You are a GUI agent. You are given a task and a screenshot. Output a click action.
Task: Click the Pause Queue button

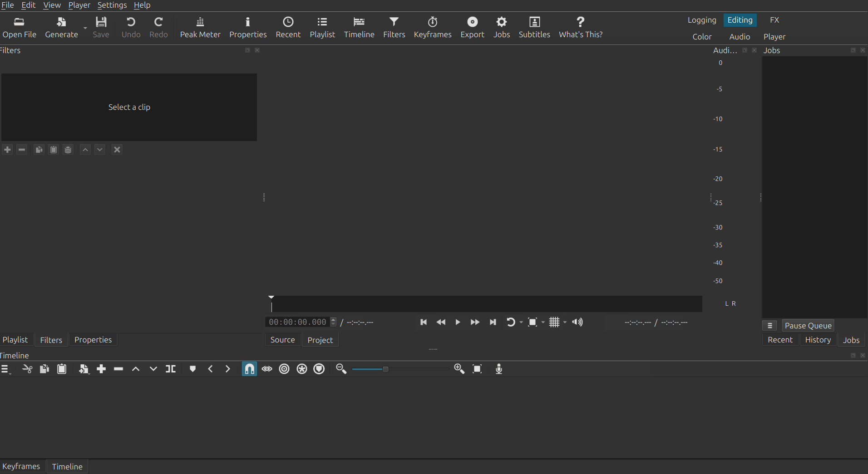808,326
